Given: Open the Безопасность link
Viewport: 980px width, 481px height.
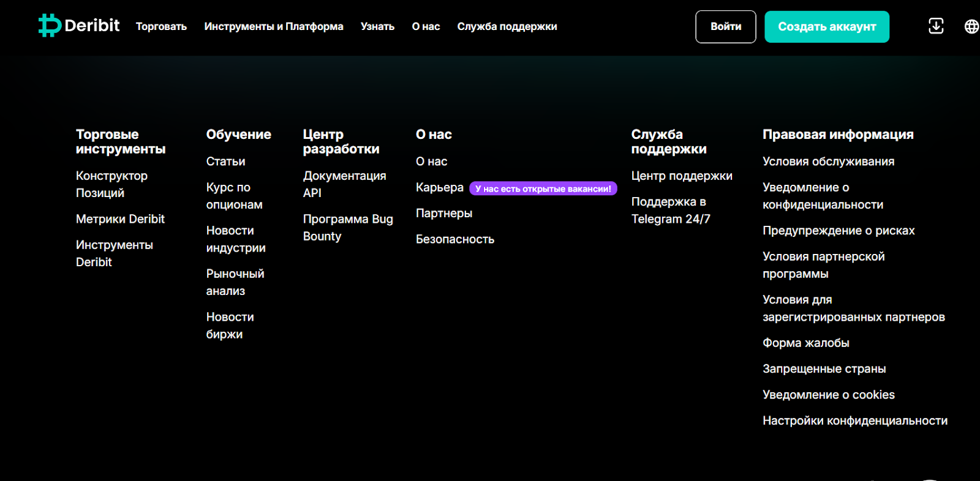Looking at the screenshot, I should coord(455,239).
